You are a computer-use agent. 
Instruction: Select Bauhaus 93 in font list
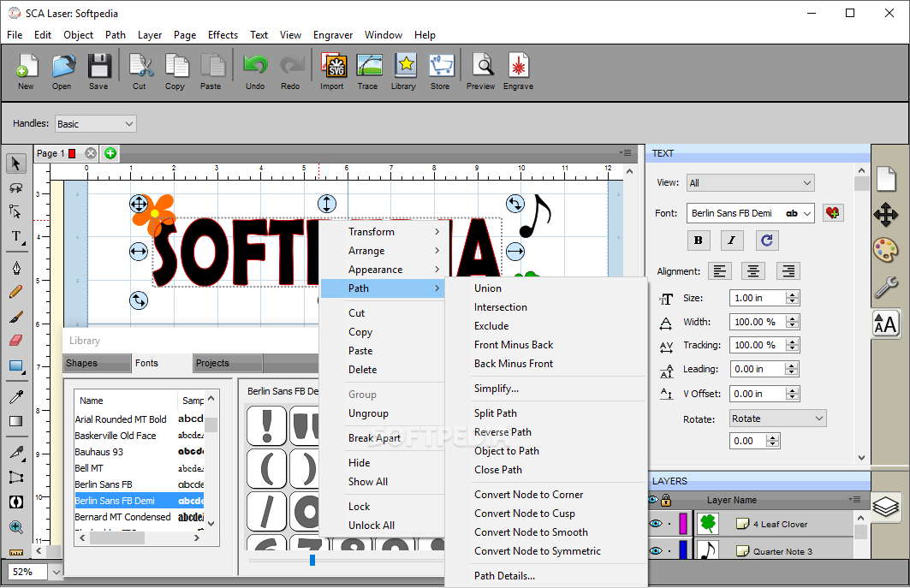(x=140, y=452)
